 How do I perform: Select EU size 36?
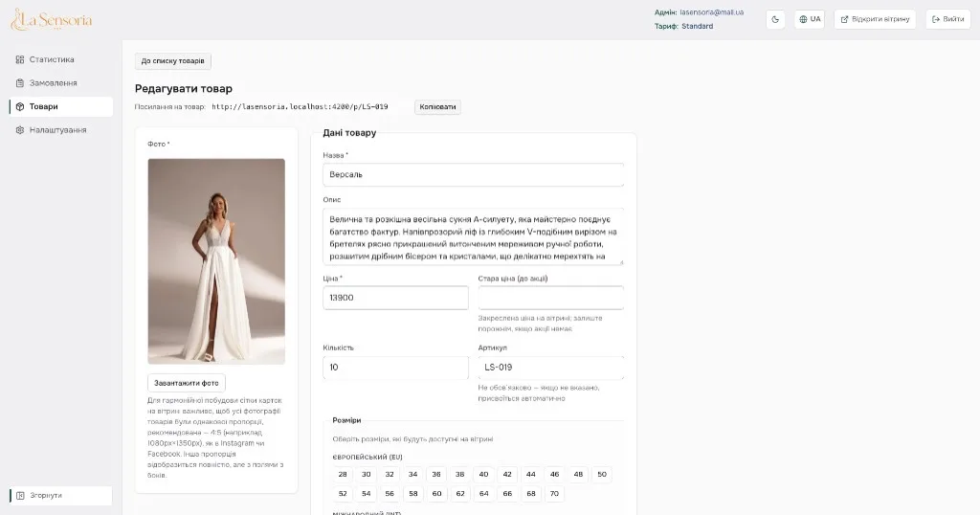click(x=436, y=475)
